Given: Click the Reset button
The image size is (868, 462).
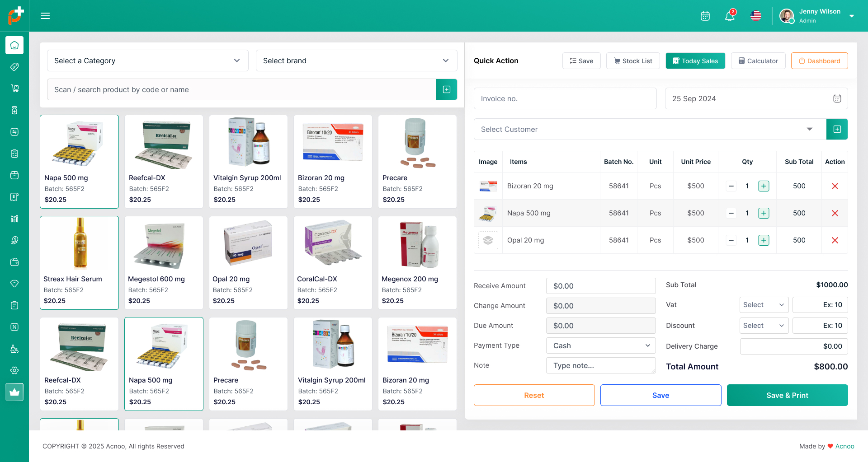Looking at the screenshot, I should tap(534, 395).
